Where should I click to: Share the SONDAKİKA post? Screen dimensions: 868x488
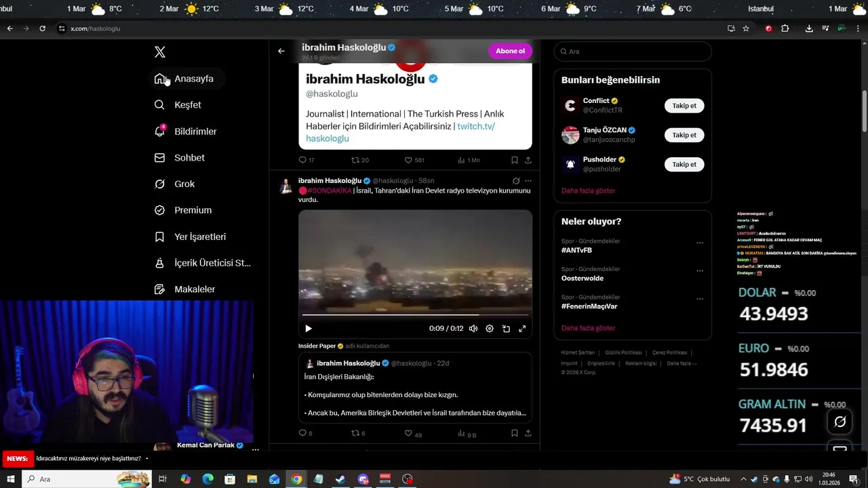528,433
